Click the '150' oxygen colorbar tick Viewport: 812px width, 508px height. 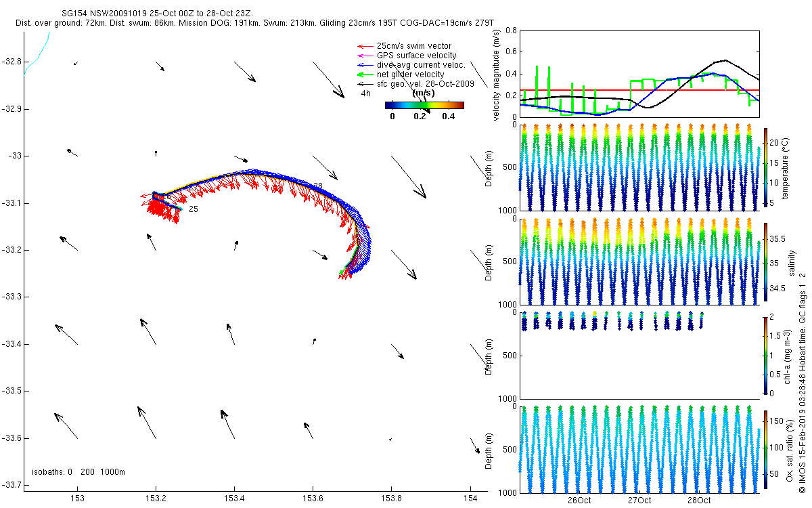[777, 421]
